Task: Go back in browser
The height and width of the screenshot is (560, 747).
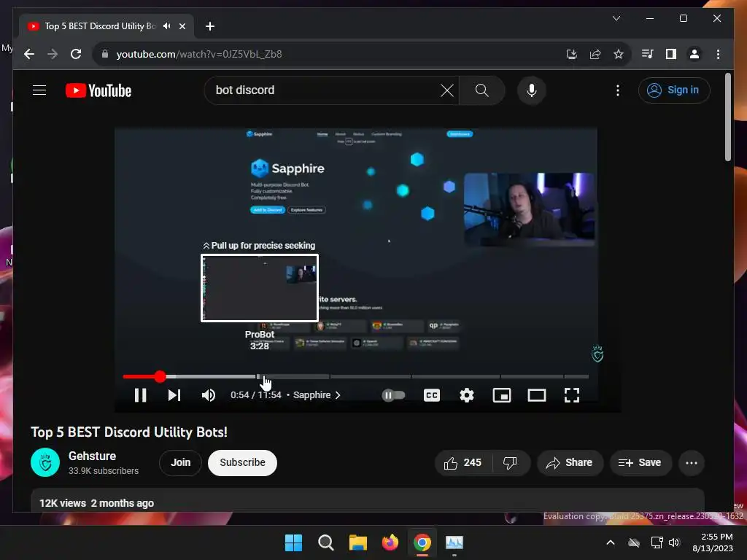Action: click(29, 54)
